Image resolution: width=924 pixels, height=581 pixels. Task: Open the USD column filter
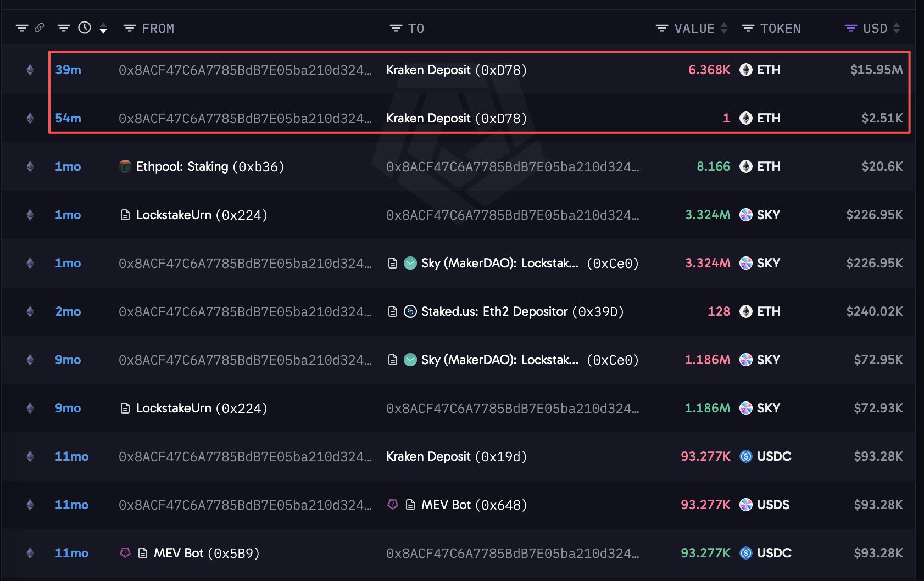(850, 28)
